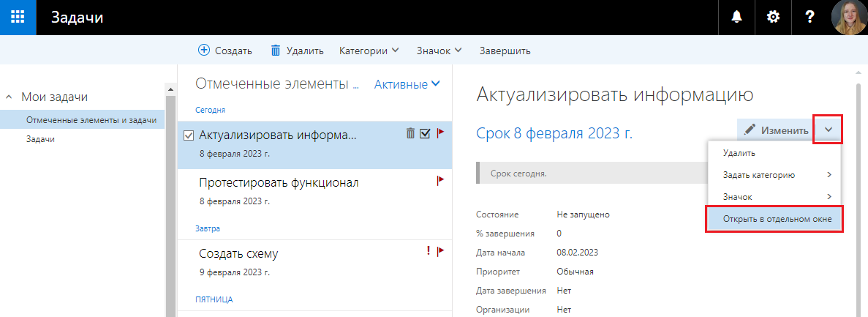
Task: Select Задачи folder in left sidebar
Action: click(40, 138)
